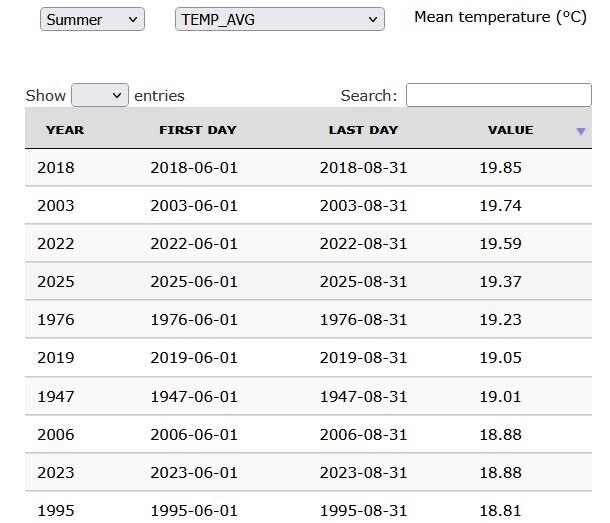Expand the Show entries count dropdown
This screenshot has height=523, width=610.
click(x=100, y=95)
